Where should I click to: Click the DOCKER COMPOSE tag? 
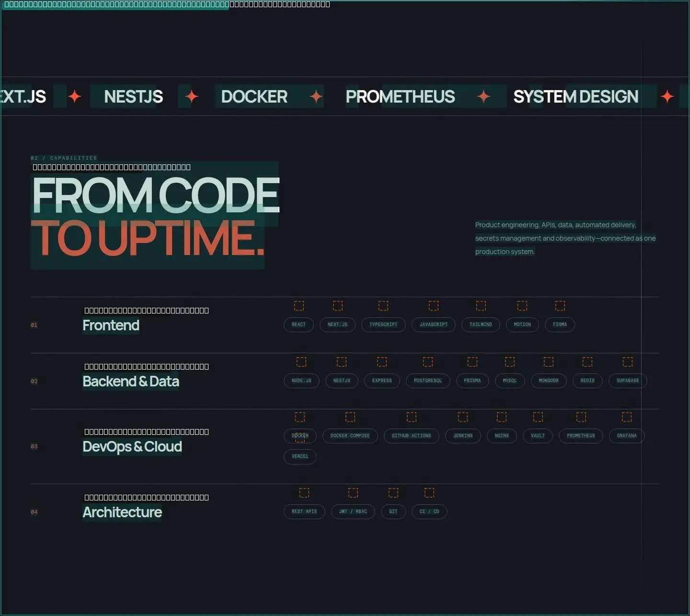tap(350, 436)
